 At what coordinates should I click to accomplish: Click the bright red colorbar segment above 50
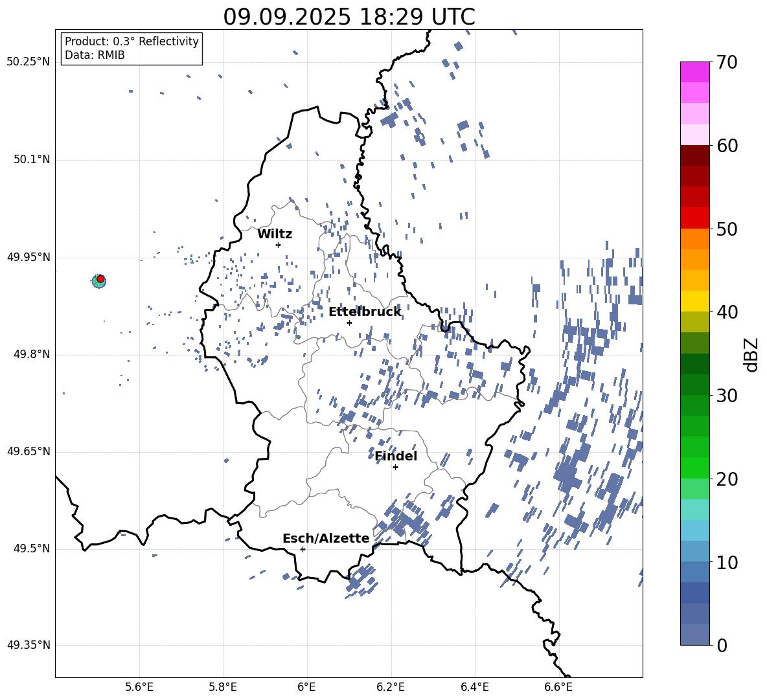click(x=694, y=218)
